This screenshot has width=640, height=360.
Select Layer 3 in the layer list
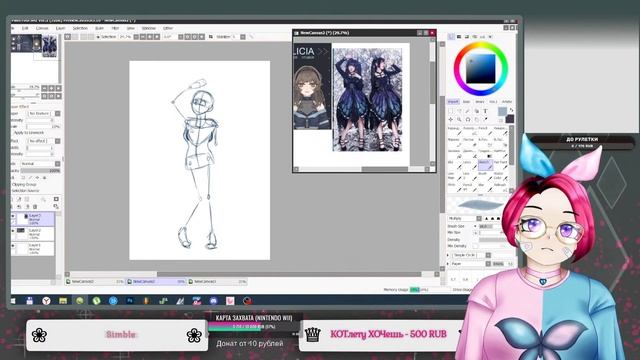coord(33,219)
